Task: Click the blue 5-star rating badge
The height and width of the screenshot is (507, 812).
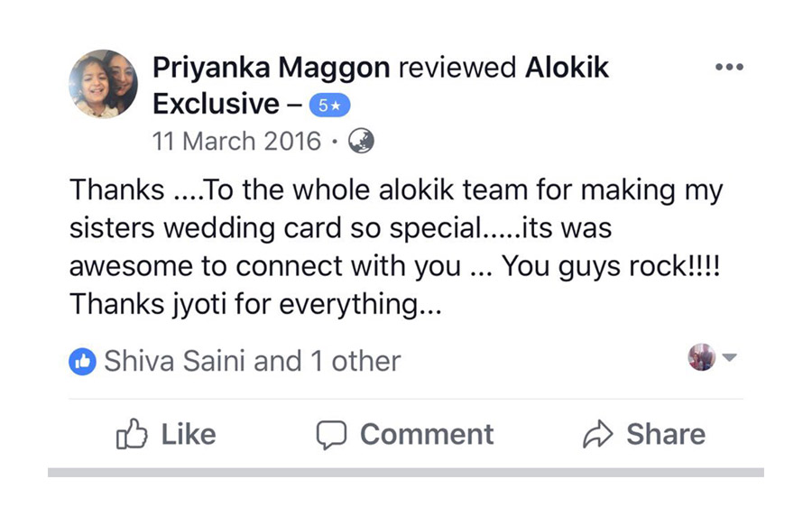Action: click(330, 106)
